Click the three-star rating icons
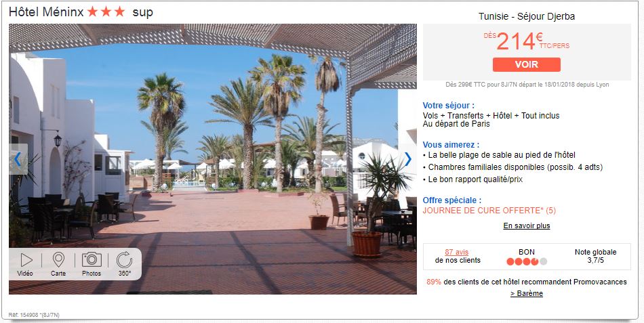The image size is (644, 323). point(106,12)
